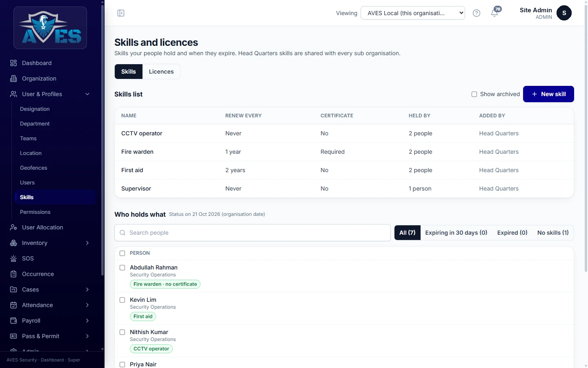Image resolution: width=588 pixels, height=368 pixels.
Task: Select Kevin Lim's checkbox
Action: pyautogui.click(x=122, y=300)
